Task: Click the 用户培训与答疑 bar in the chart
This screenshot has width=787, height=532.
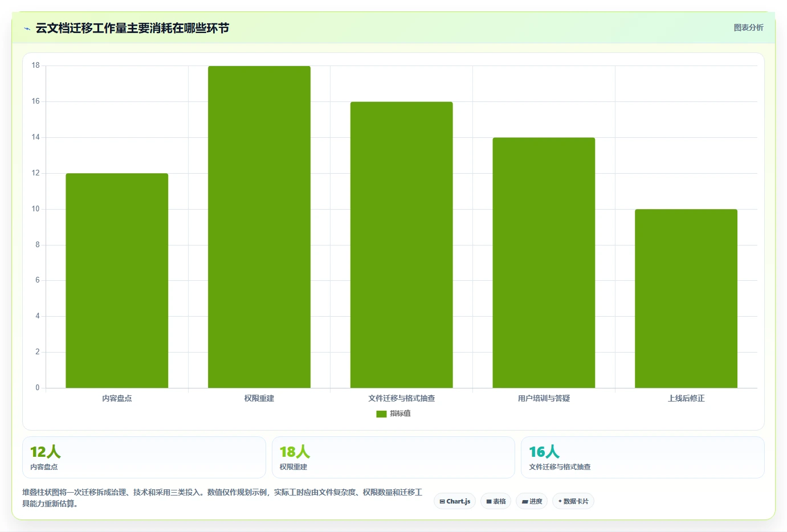Action: coord(544,263)
